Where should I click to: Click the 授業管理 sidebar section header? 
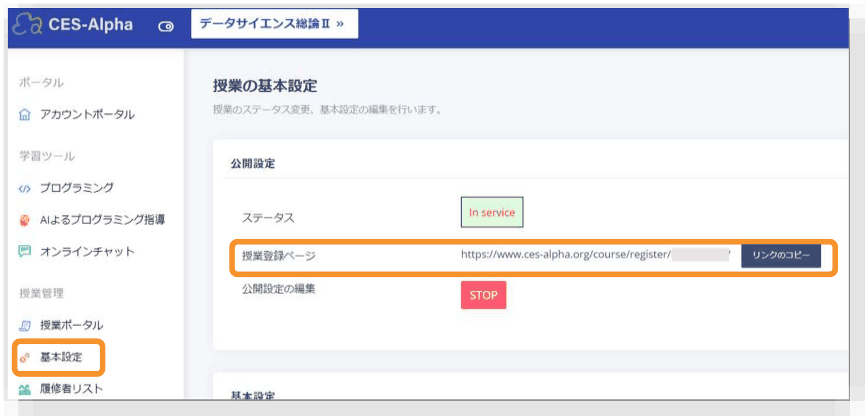click(x=42, y=294)
